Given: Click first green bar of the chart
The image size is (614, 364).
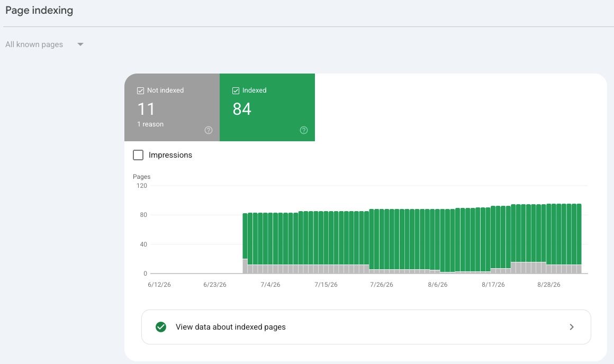Looking at the screenshot, I should tap(245, 236).
